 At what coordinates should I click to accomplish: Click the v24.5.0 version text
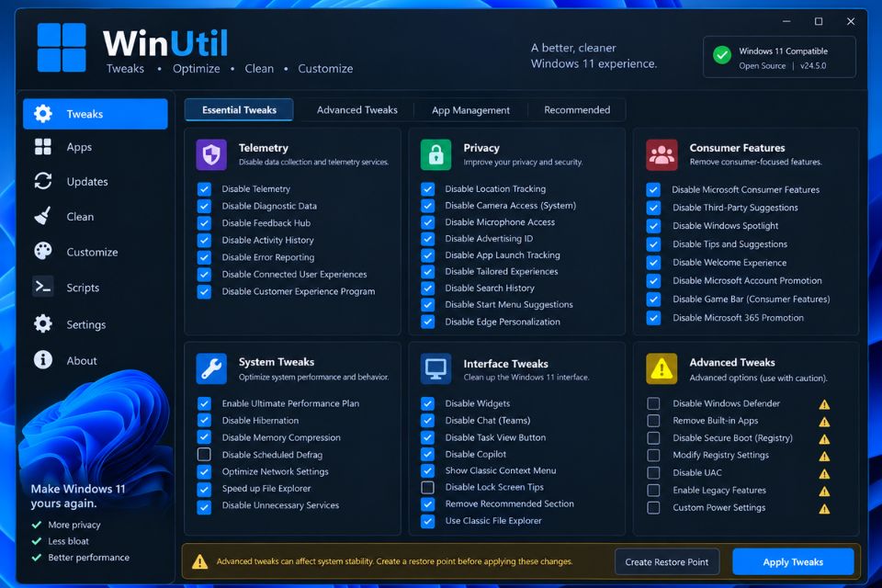(x=813, y=66)
